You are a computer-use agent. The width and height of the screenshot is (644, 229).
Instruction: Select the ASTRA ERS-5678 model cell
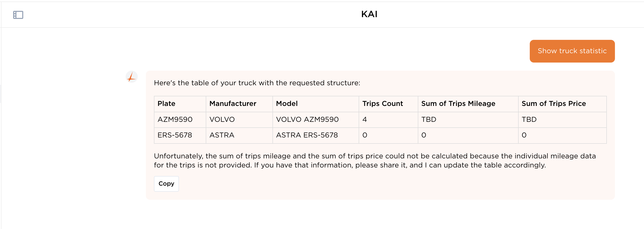pos(307,135)
